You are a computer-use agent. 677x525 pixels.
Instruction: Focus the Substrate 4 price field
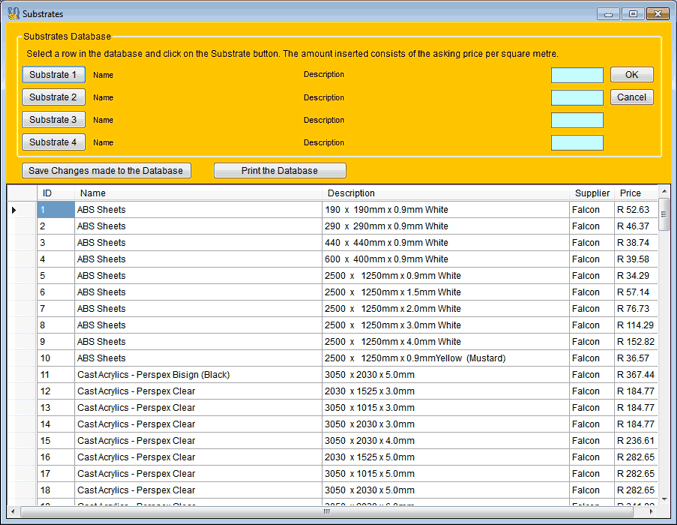577,143
